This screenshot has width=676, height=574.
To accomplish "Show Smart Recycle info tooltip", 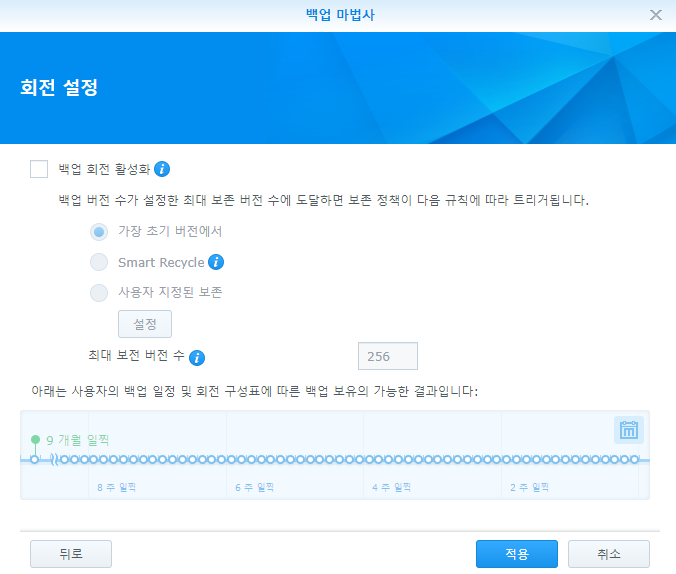I will (216, 262).
